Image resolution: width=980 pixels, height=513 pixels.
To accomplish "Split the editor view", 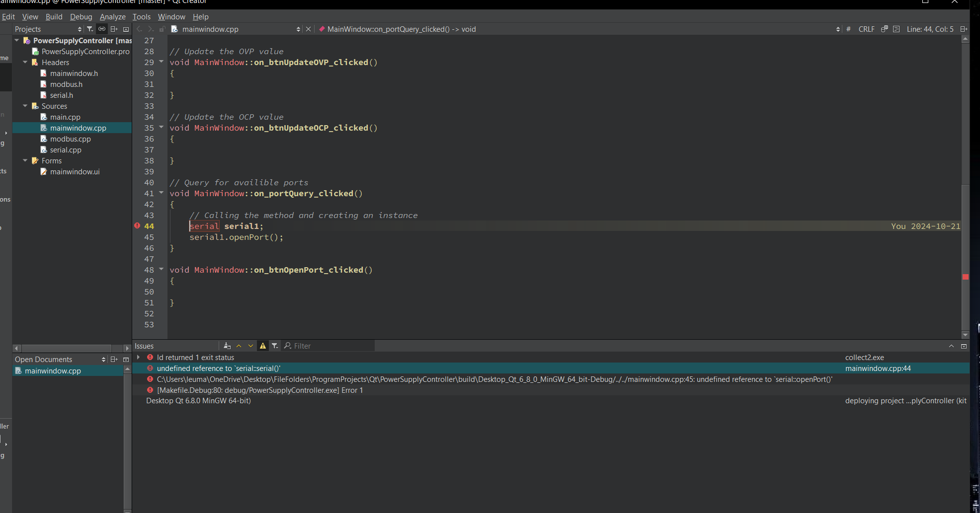I will (964, 29).
